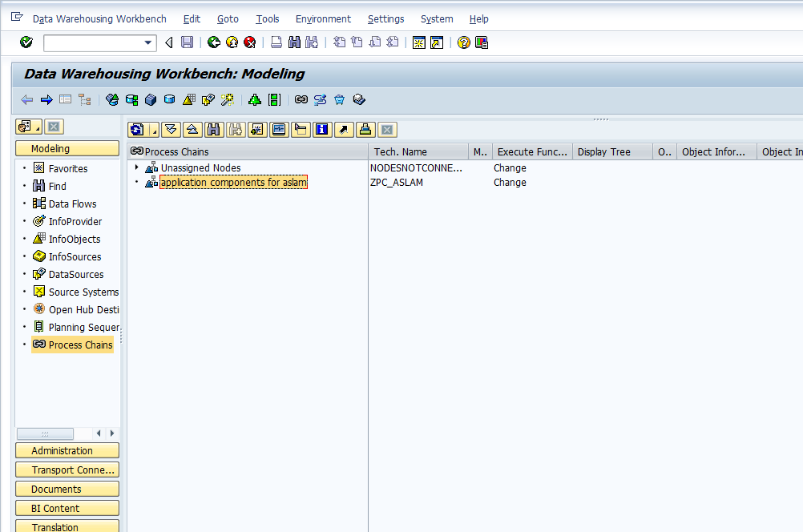Find a process chain using the binoculars icon
The height and width of the screenshot is (532, 803).
click(x=213, y=129)
